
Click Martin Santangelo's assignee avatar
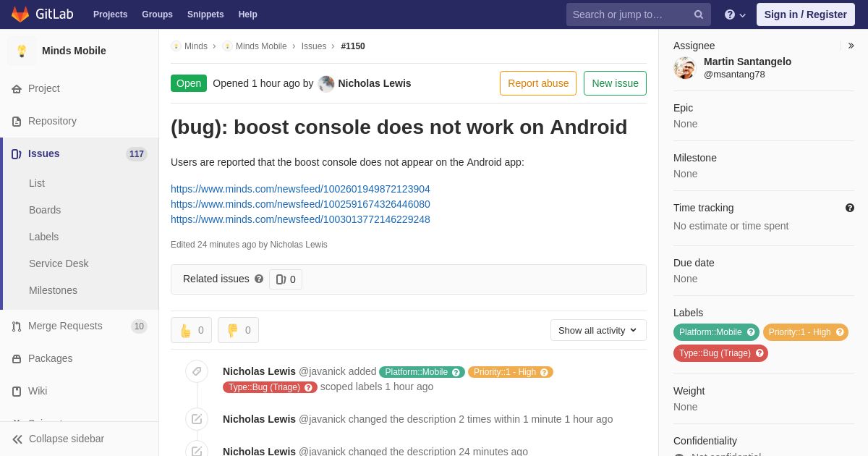point(684,68)
